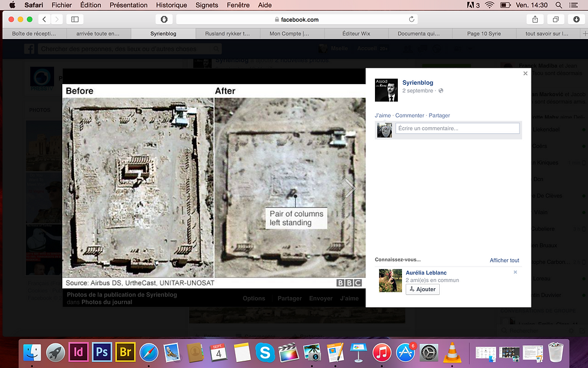588x368 pixels.
Task: Click the Écrire un commentaire field
Action: (457, 128)
